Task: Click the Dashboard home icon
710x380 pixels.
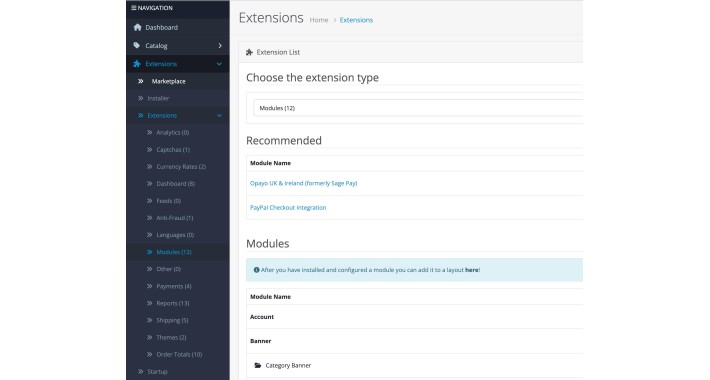Action: (138, 27)
